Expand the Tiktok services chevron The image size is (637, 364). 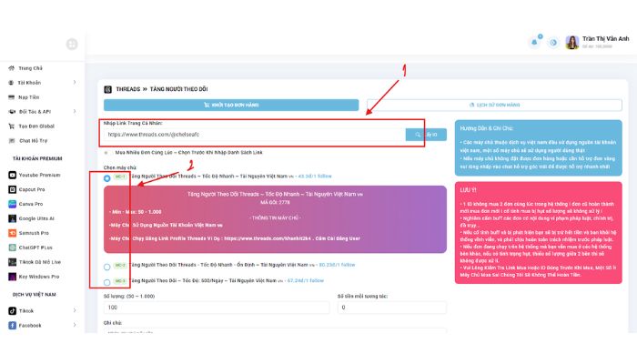pyautogui.click(x=75, y=311)
